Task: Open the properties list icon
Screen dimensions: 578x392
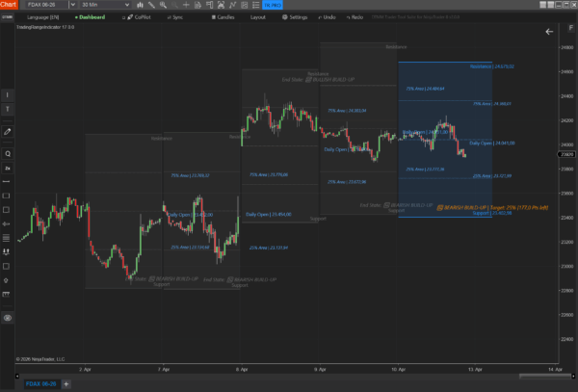Action: [x=256, y=5]
